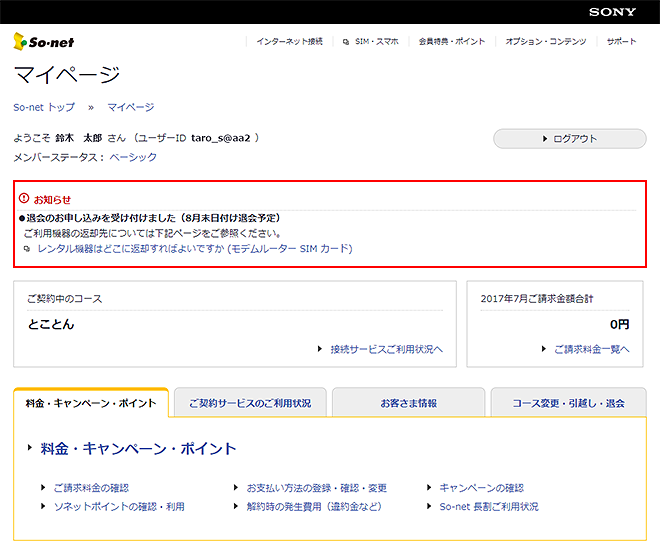Open コース変更・引越し・退会 tab
Screen dimensions: 660x554
click(568, 403)
